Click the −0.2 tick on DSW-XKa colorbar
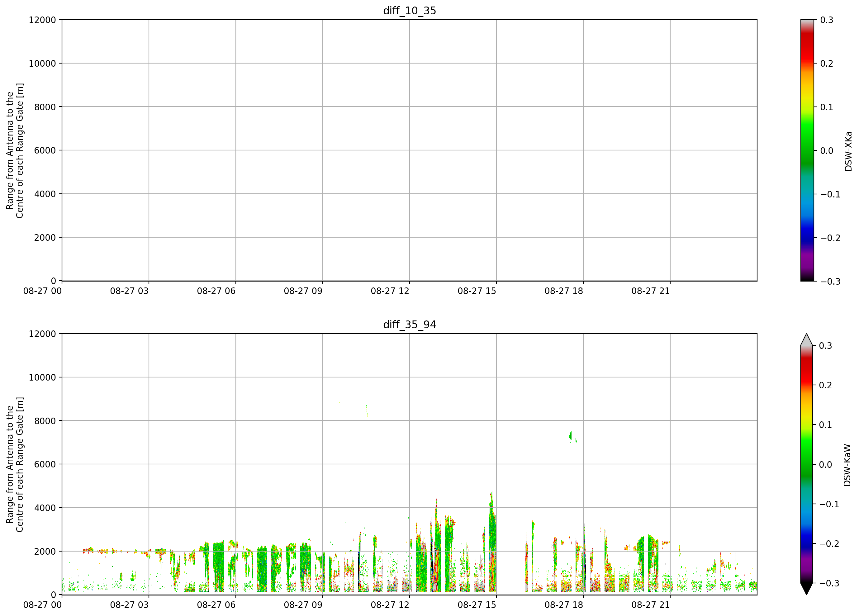 830,238
